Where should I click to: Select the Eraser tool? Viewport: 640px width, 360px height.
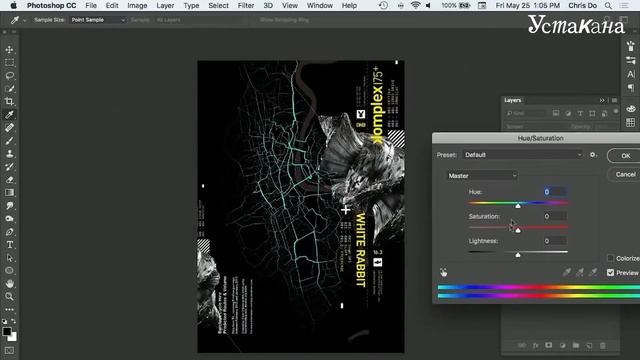9,180
